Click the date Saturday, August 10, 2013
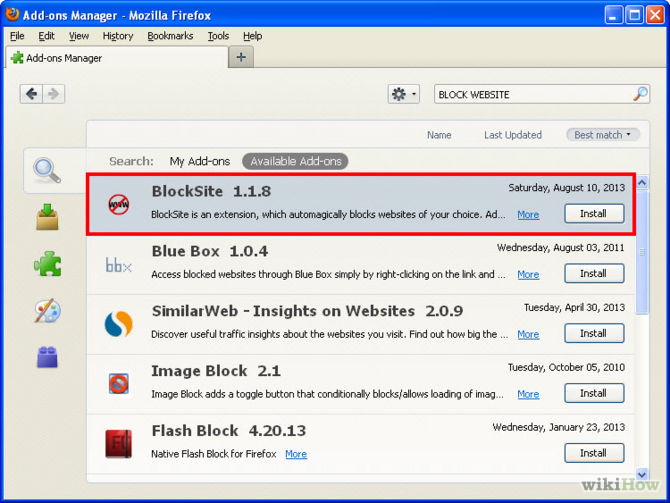670x503 pixels. [x=566, y=188]
